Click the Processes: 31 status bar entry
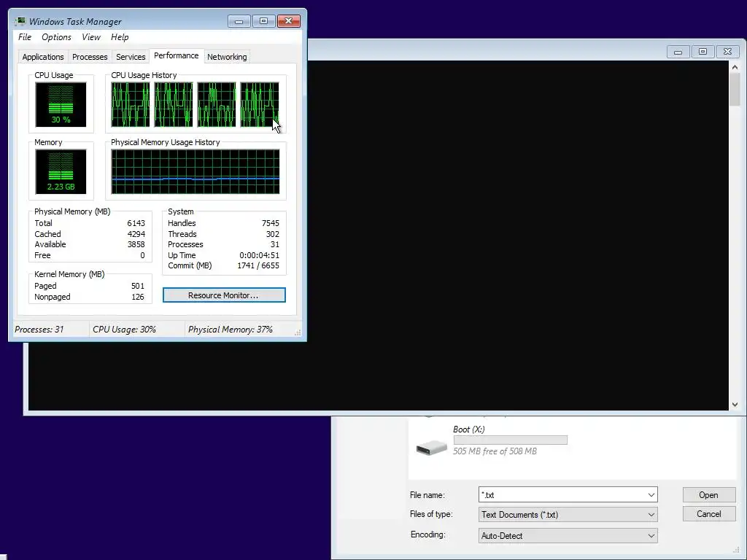Image resolution: width=747 pixels, height=560 pixels. pos(39,330)
